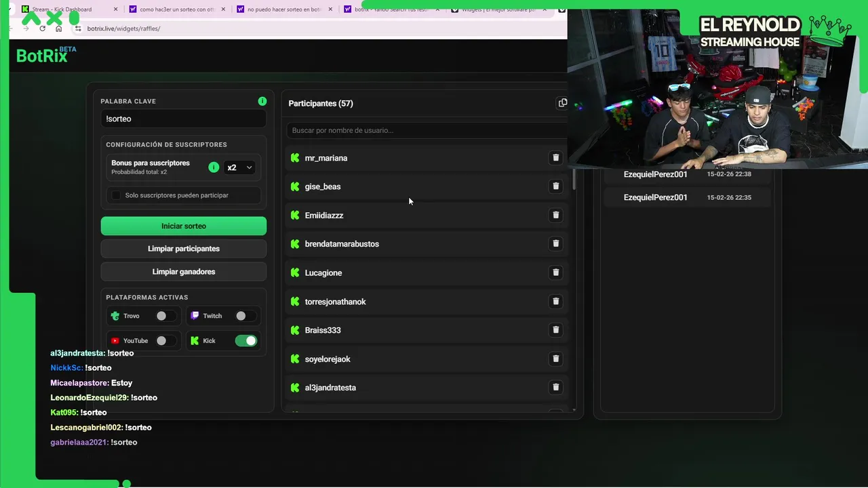Viewport: 868px width, 488px height.
Task: Click chat message from gabrielaaa2021
Action: pos(94,443)
